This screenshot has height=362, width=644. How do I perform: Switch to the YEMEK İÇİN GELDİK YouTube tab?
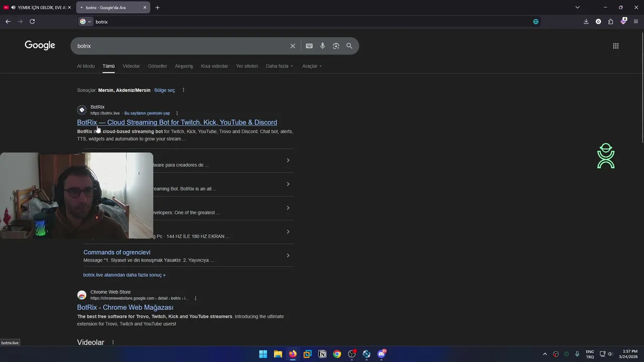38,8
